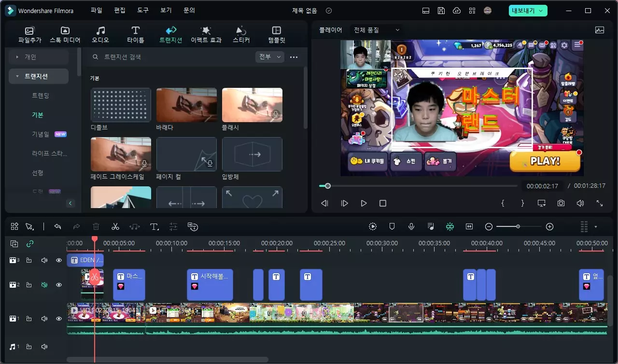
Task: Click the render preview icon
Action: click(x=373, y=226)
